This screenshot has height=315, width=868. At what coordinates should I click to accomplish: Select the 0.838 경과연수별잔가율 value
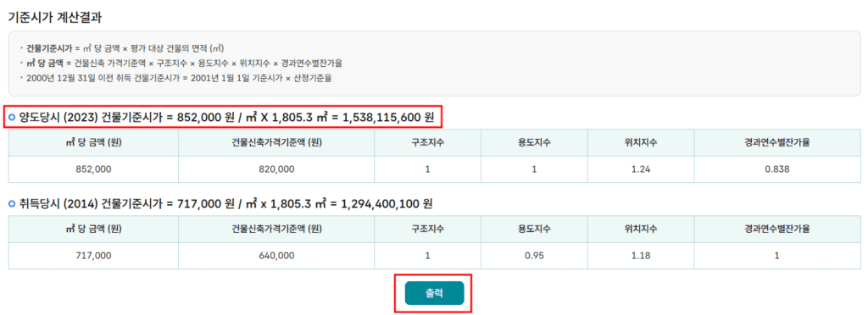pyautogui.click(x=776, y=169)
